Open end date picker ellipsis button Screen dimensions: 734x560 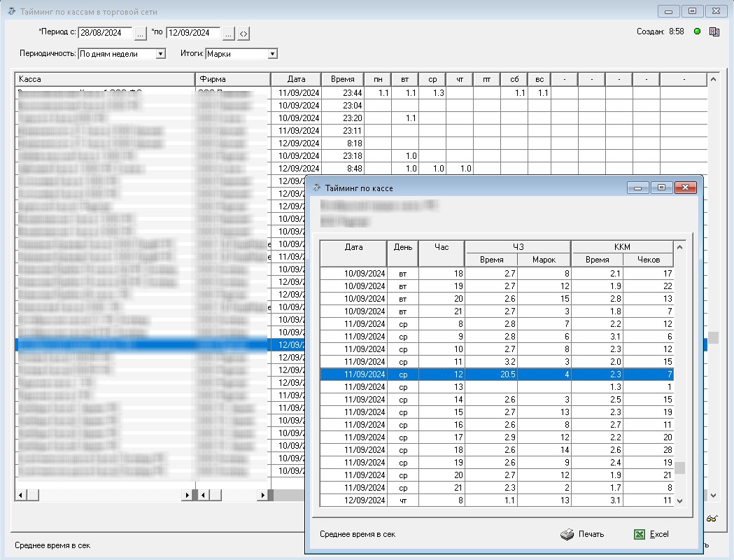pos(228,34)
